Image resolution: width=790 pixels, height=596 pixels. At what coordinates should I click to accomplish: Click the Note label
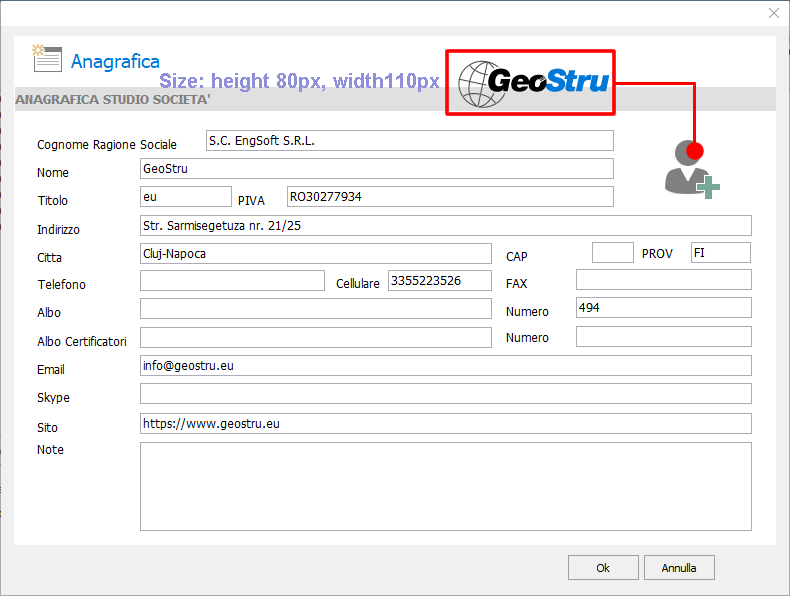(50, 450)
